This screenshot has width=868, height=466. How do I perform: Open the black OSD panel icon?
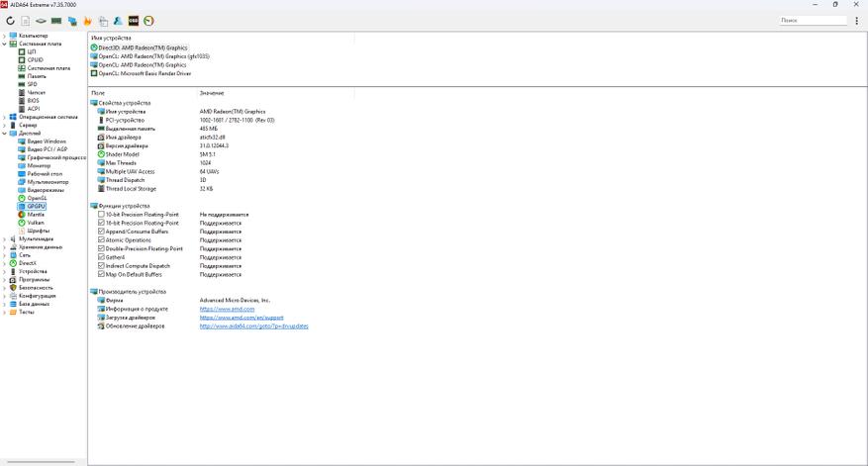point(134,21)
